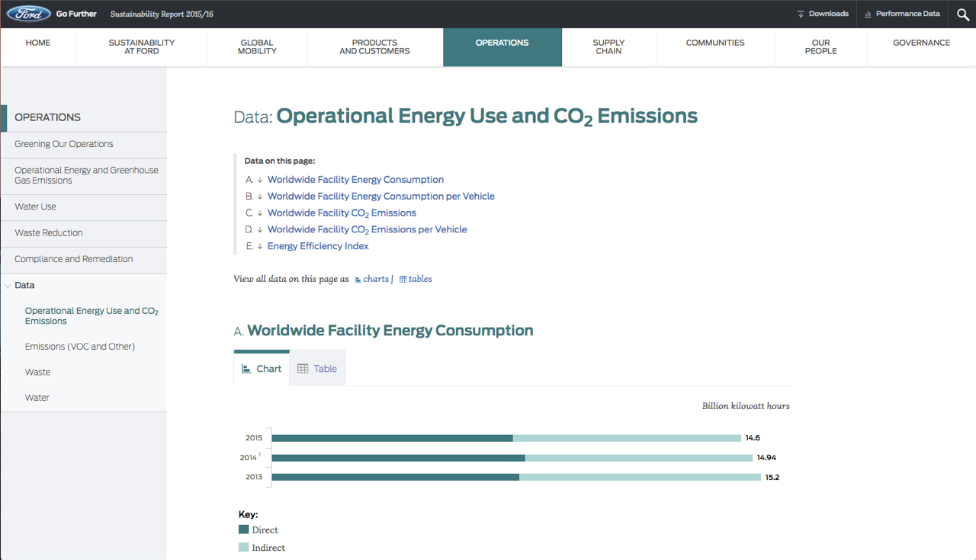Screen dimensions: 976x560
Task: Select the Waste sub-item under Data
Action: (37, 373)
